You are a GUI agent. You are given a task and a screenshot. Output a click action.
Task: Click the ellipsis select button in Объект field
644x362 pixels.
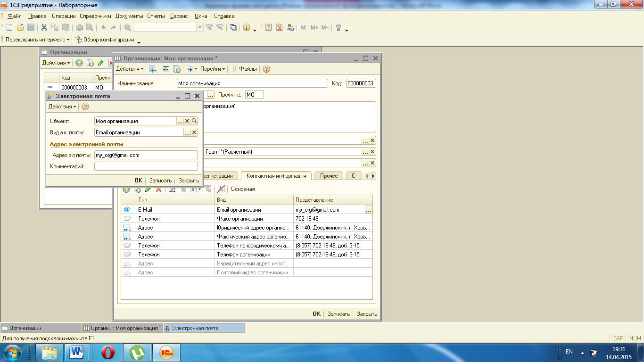point(180,121)
